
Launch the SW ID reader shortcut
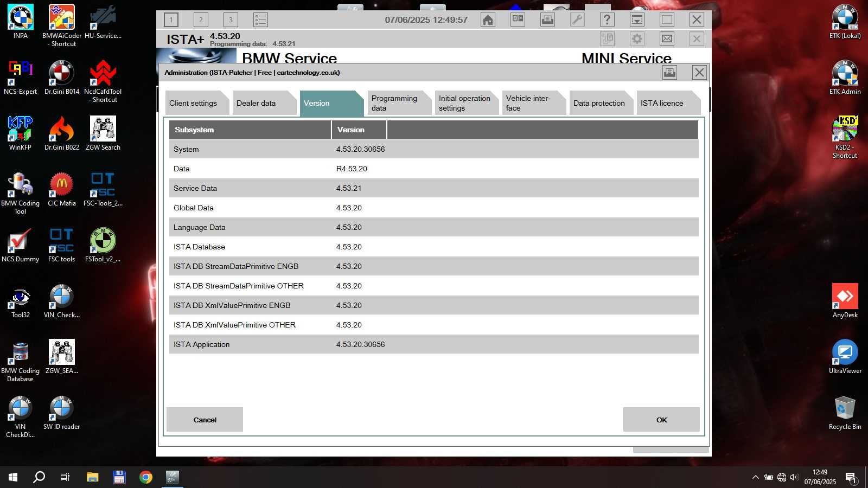click(62, 413)
